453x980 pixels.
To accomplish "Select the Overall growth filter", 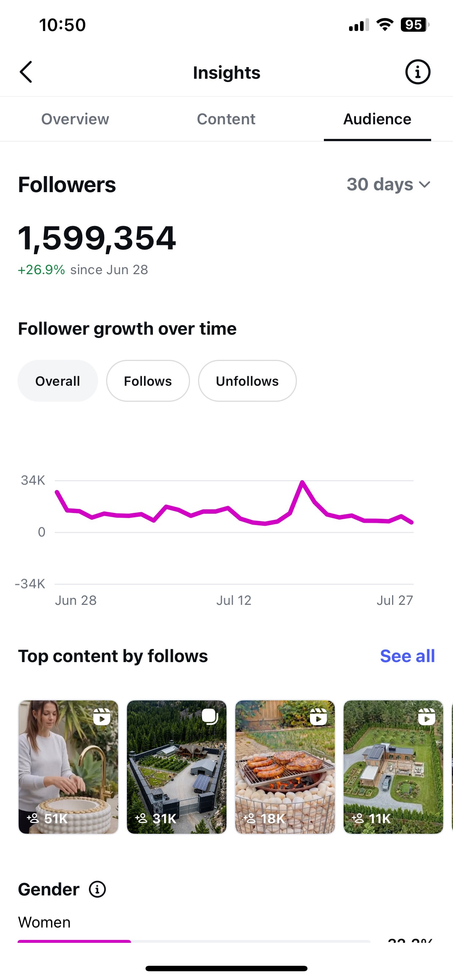I will [x=58, y=381].
